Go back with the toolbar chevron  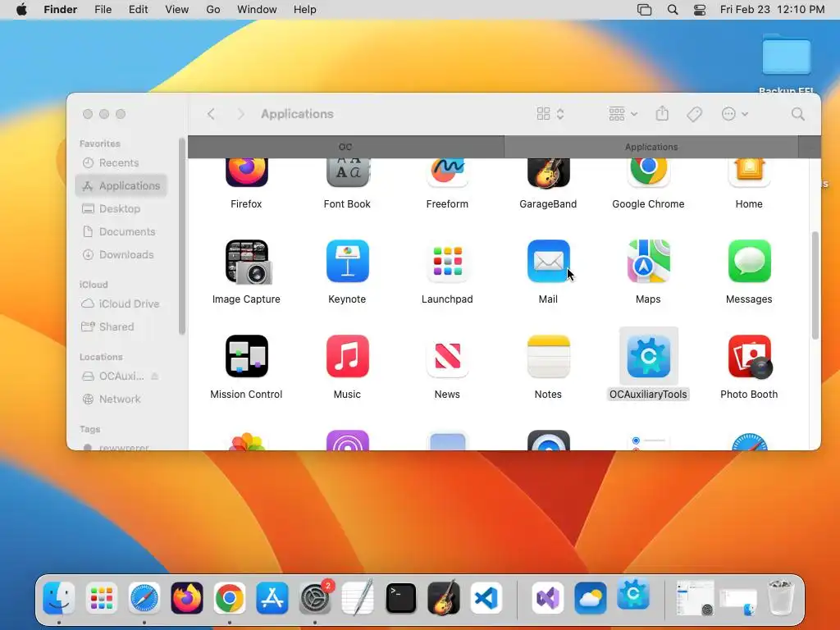(211, 113)
